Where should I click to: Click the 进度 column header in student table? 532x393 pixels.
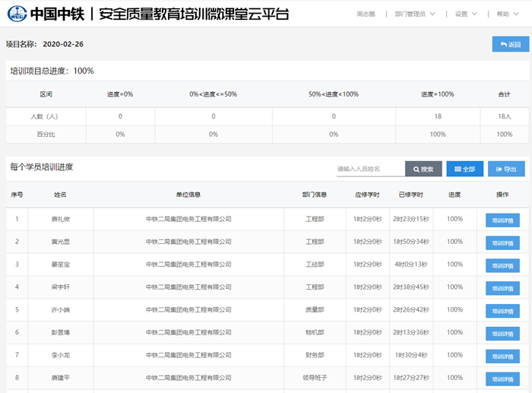pyautogui.click(x=454, y=195)
